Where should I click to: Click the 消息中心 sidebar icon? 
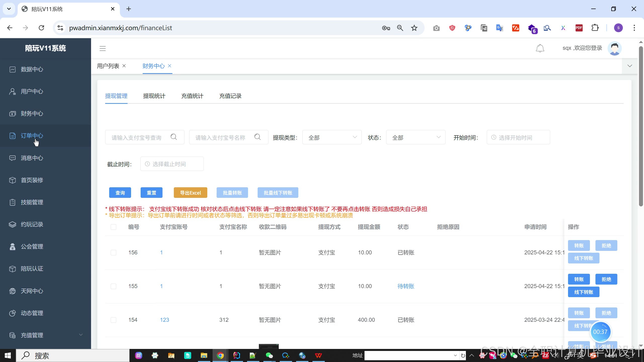pyautogui.click(x=12, y=158)
